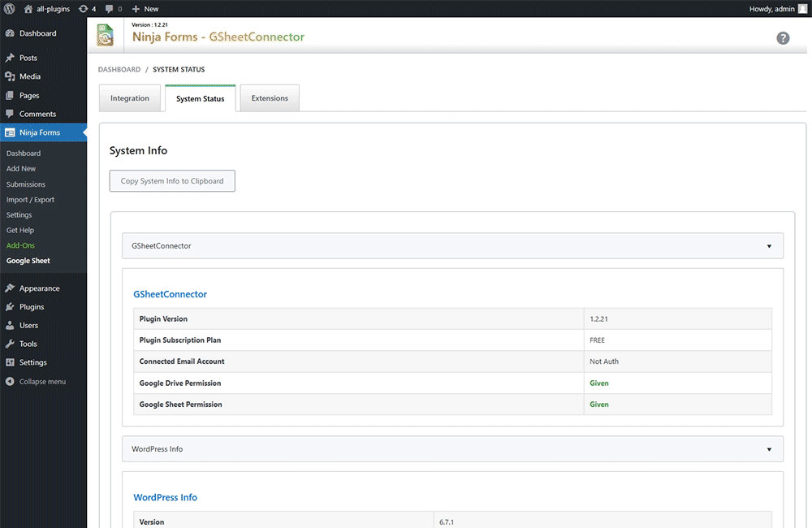The image size is (812, 528).
Task: Open Tools in the sidebar menu
Action: (28, 344)
